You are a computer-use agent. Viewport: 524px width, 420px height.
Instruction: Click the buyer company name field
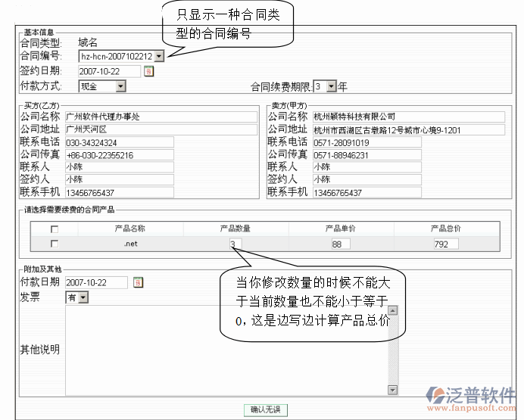(118, 117)
